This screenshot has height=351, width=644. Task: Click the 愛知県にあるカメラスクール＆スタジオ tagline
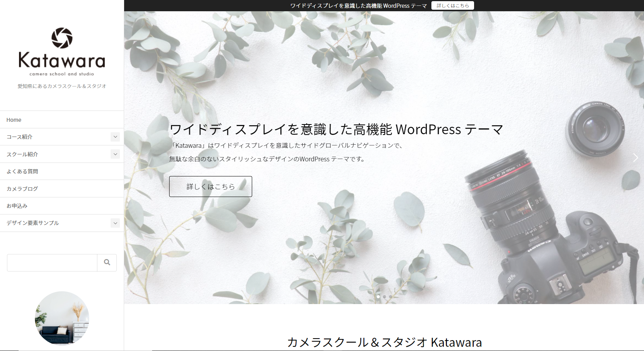click(x=62, y=86)
